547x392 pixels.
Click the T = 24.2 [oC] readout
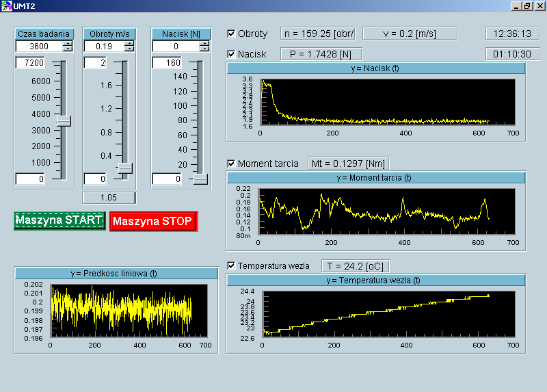tap(356, 266)
